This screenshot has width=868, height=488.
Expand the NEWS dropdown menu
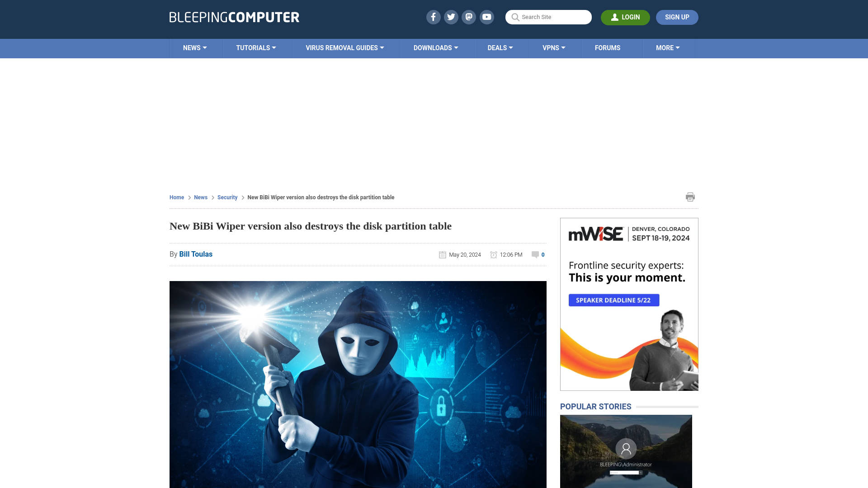195,47
